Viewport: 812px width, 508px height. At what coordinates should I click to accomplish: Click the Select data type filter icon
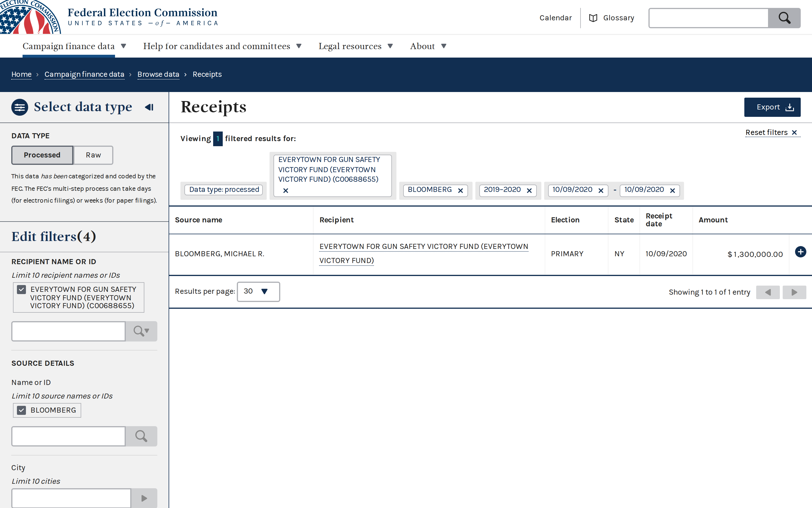pyautogui.click(x=20, y=107)
